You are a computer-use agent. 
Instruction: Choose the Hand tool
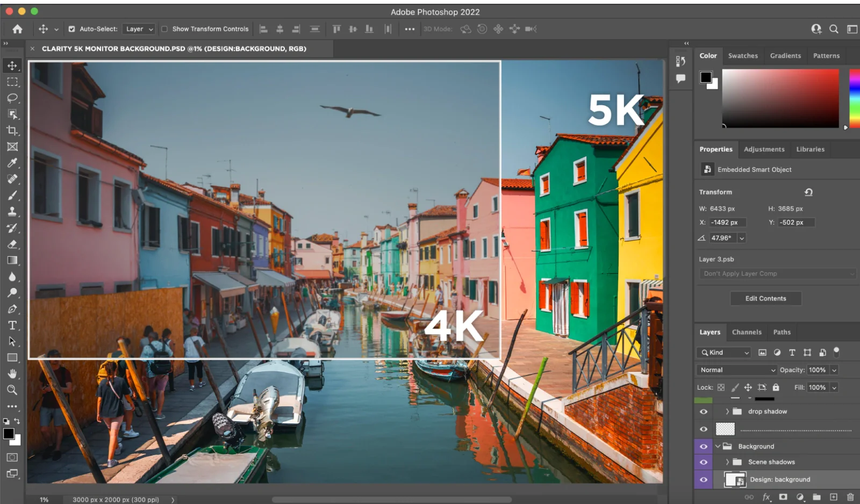(x=12, y=374)
